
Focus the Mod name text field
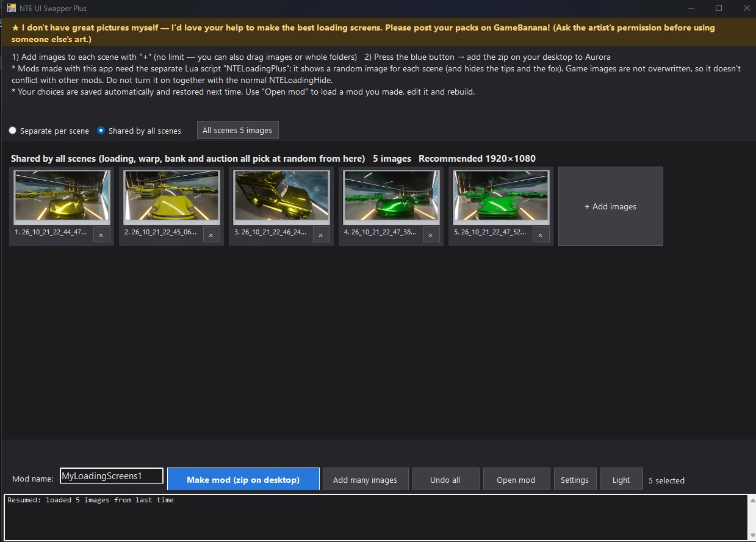point(112,476)
